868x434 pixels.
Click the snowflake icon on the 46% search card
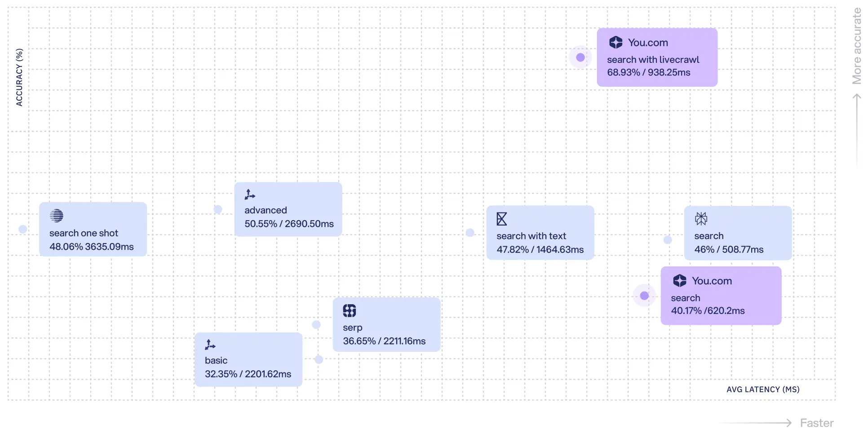tap(701, 219)
